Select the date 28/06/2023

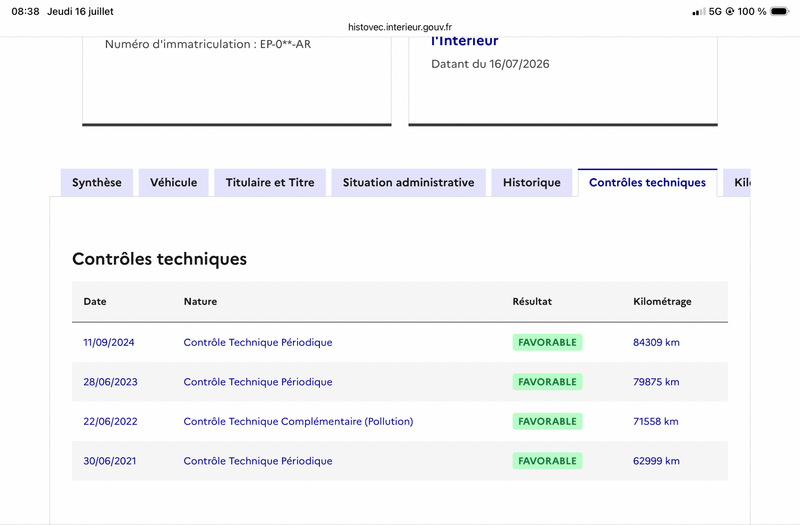tap(110, 382)
